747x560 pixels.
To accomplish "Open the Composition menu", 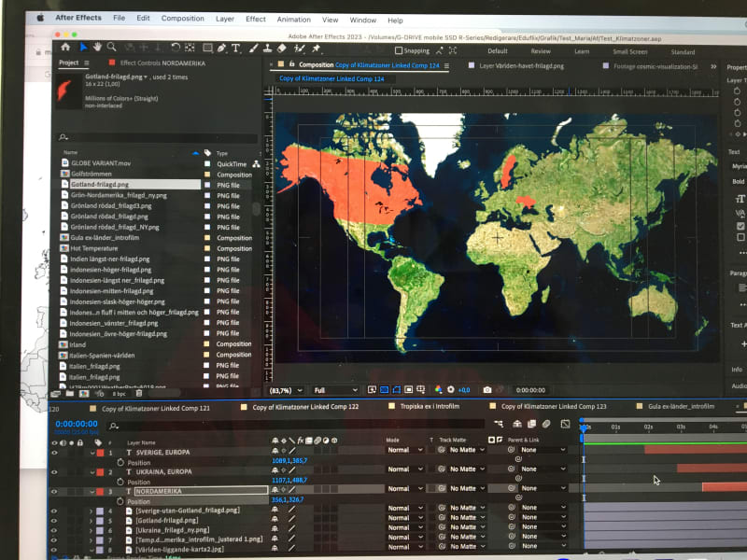I will (182, 19).
